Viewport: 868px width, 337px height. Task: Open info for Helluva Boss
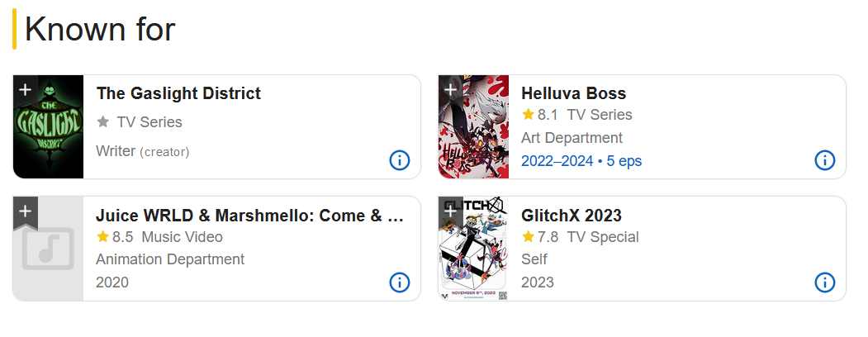[824, 160]
